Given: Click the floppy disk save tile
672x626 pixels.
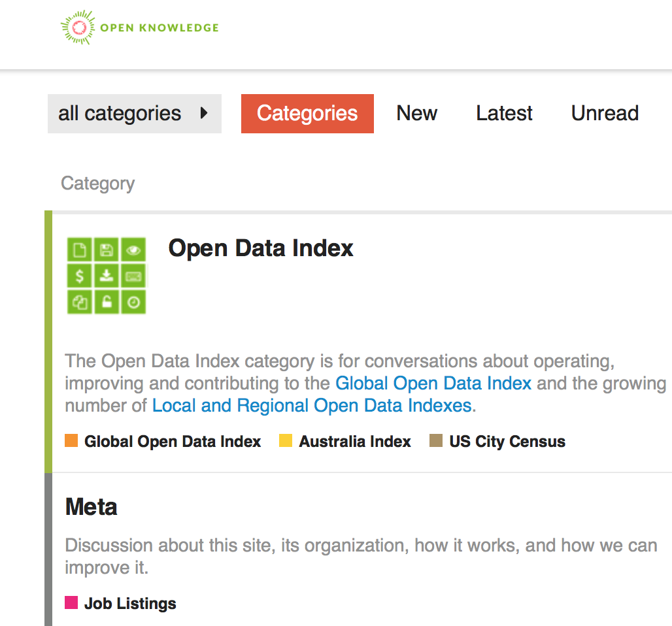Looking at the screenshot, I should 107,250.
